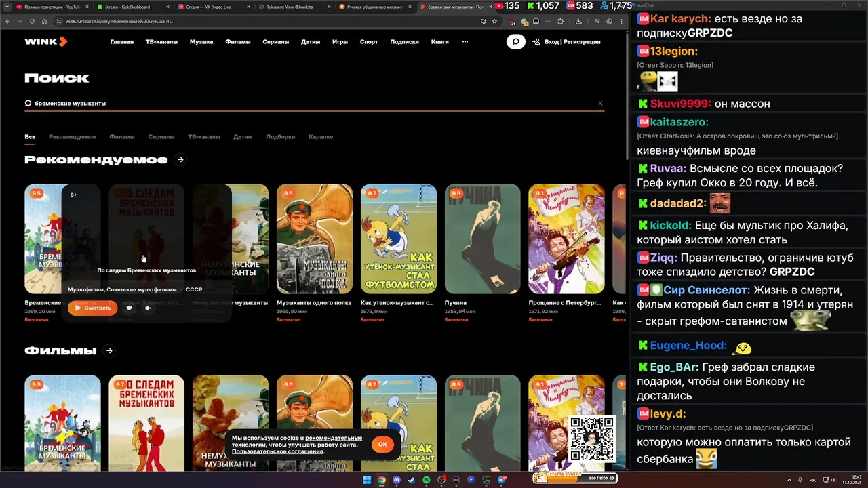Select the Подборки search filter tab
This screenshot has width=868, height=488.
[281, 137]
